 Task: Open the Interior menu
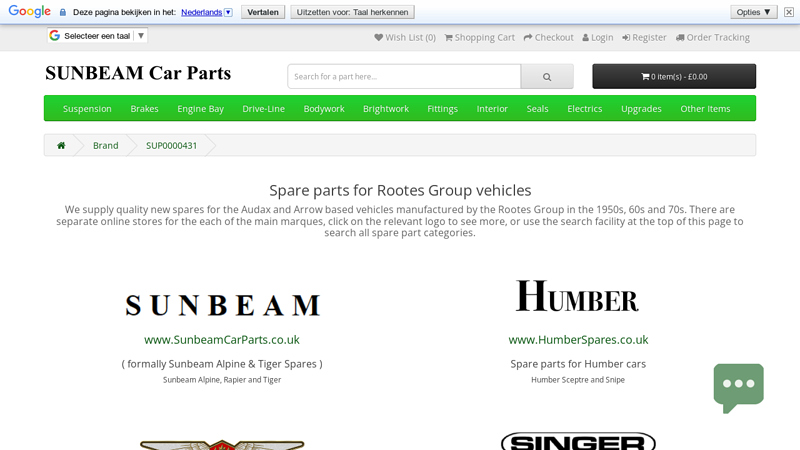(x=492, y=109)
